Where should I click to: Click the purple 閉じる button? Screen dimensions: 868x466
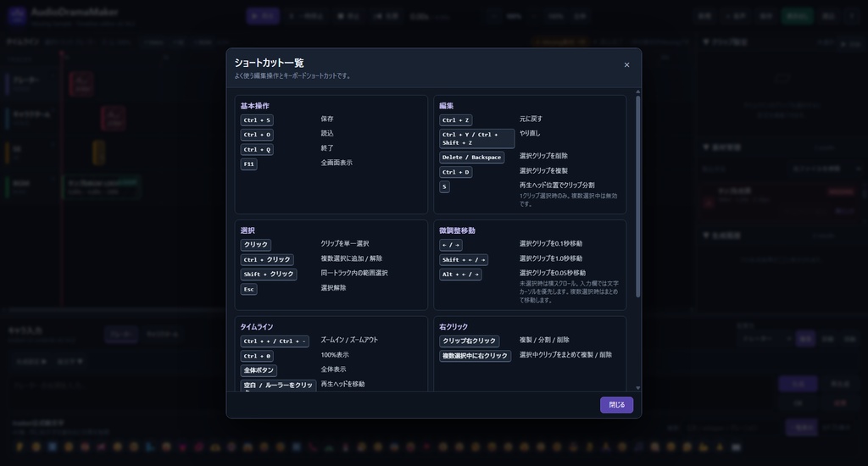617,404
